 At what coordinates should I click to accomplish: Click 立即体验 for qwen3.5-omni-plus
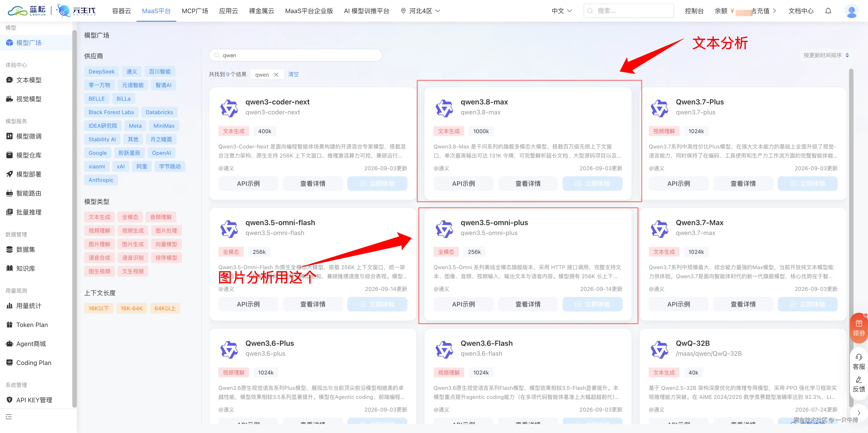[x=592, y=304]
